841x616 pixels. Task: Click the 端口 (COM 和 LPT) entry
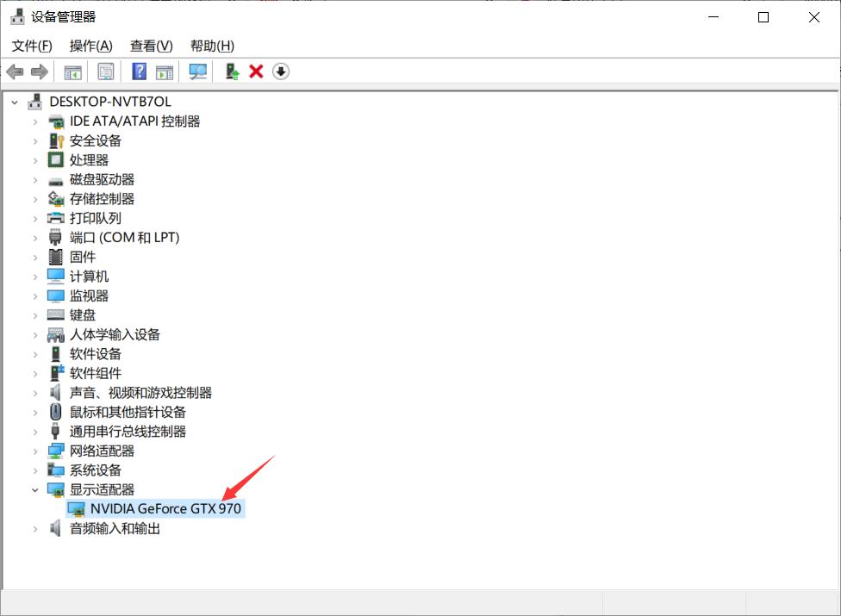[x=122, y=237]
